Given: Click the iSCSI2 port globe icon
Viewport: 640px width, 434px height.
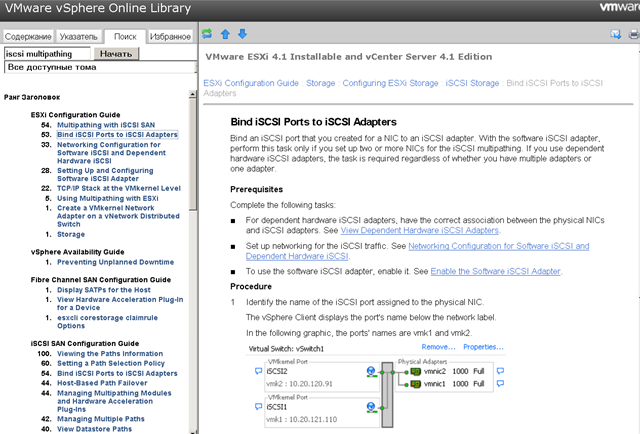Looking at the screenshot, I should (371, 372).
